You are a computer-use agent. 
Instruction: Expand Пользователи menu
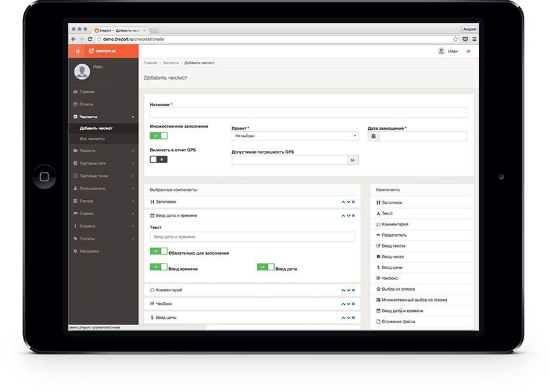point(104,188)
